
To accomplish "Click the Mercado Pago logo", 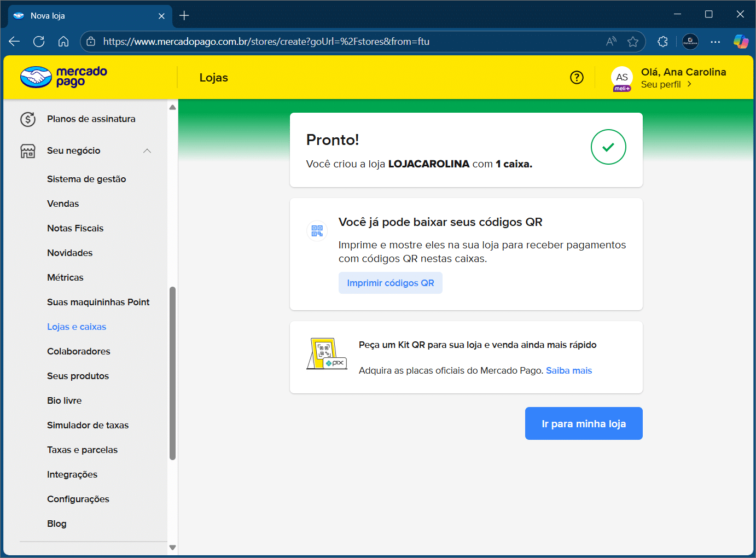I will click(63, 77).
